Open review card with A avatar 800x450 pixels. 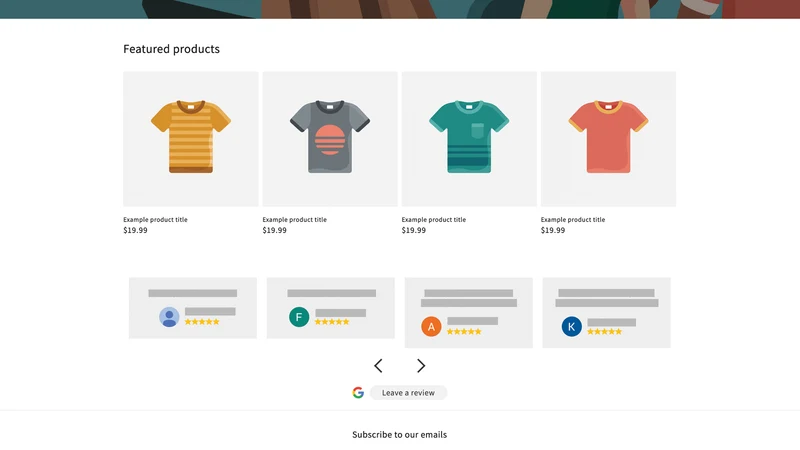[468, 313]
